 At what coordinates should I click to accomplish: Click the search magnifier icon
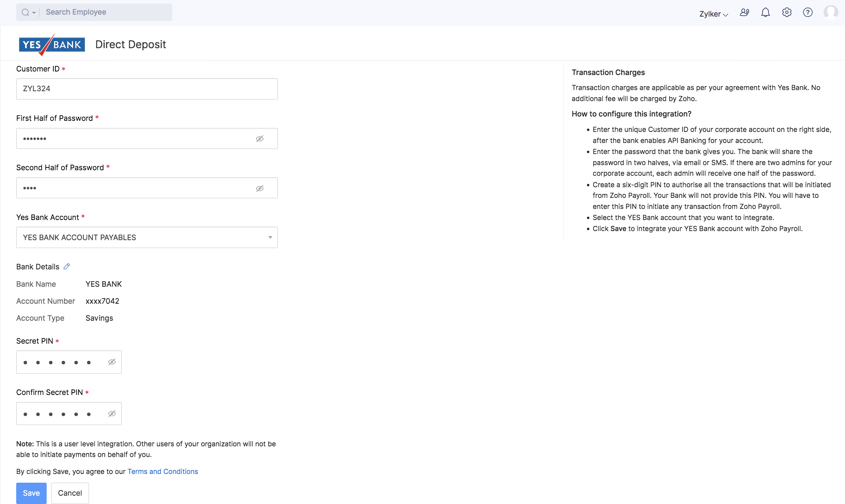point(25,12)
